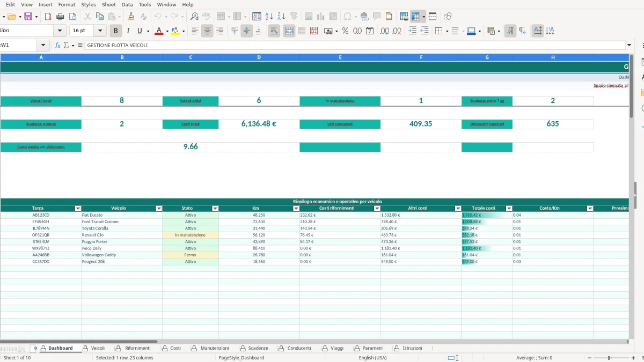
Task: Open the Targa column filter dropdown
Action: pyautogui.click(x=78, y=209)
